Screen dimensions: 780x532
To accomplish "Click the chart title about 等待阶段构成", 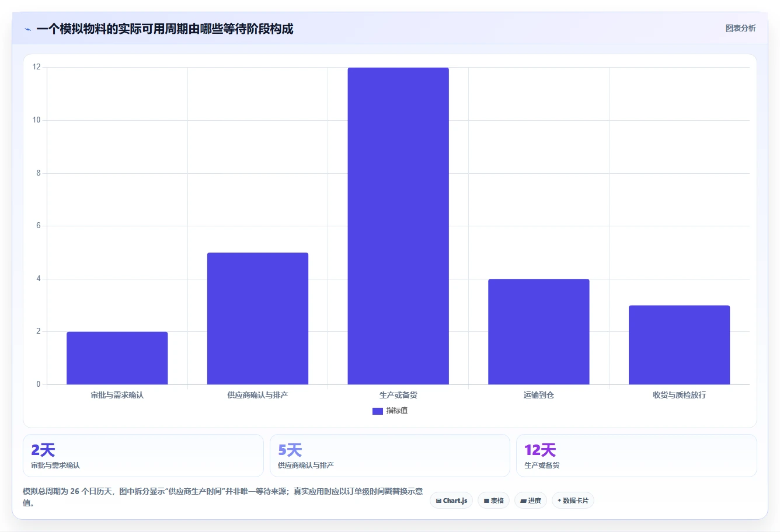I will [165, 29].
